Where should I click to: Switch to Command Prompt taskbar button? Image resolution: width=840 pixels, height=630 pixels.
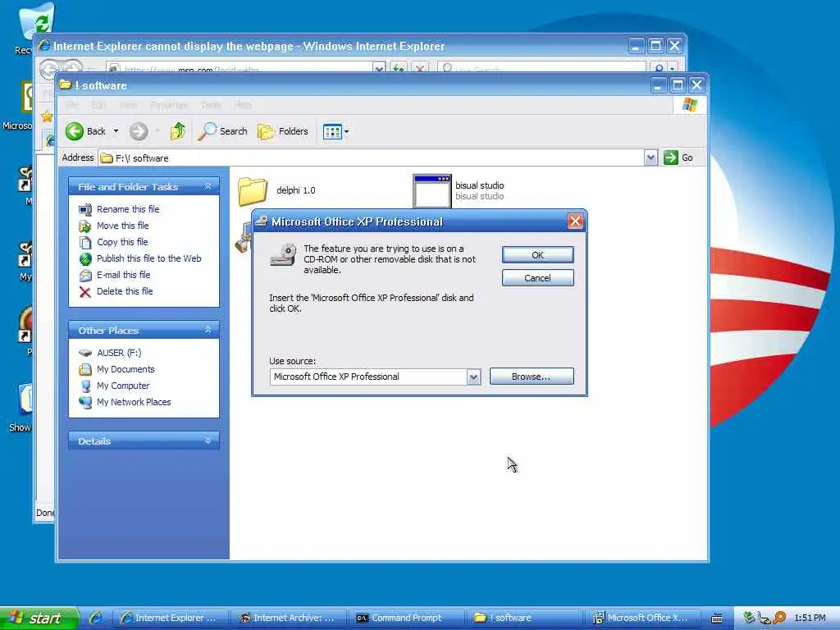coord(409,619)
